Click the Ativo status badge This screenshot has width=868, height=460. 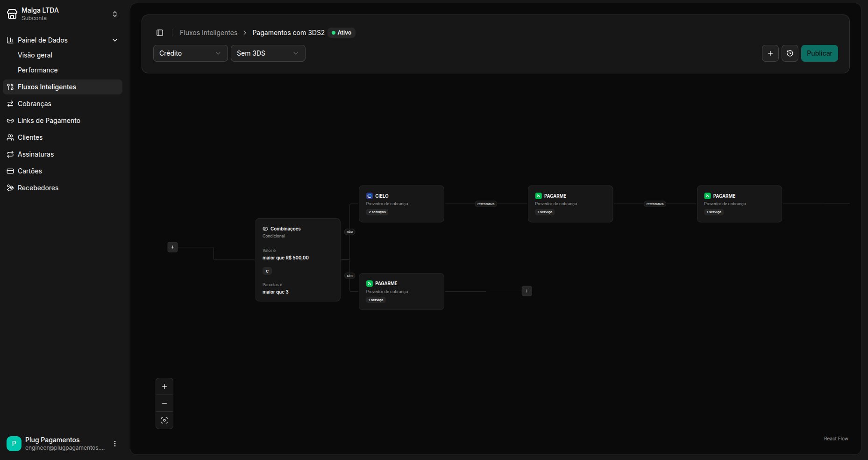tap(342, 33)
